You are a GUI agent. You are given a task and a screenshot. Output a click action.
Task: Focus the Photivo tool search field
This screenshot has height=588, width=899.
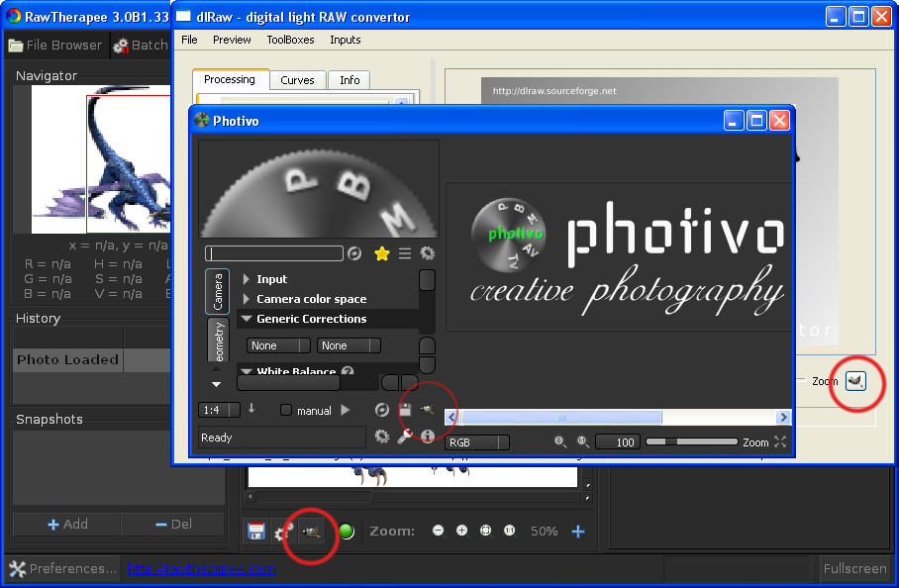click(x=274, y=253)
